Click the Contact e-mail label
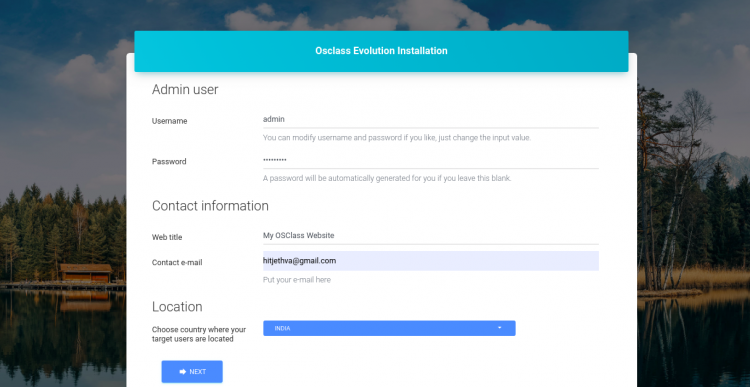The height and width of the screenshot is (387, 750). click(177, 263)
